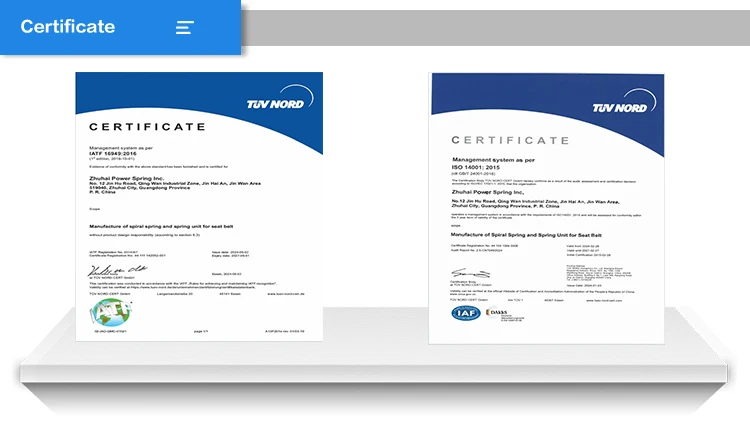Click the right certificate's Spiral Spring scope line
This screenshot has height=438, width=750.
526,235
